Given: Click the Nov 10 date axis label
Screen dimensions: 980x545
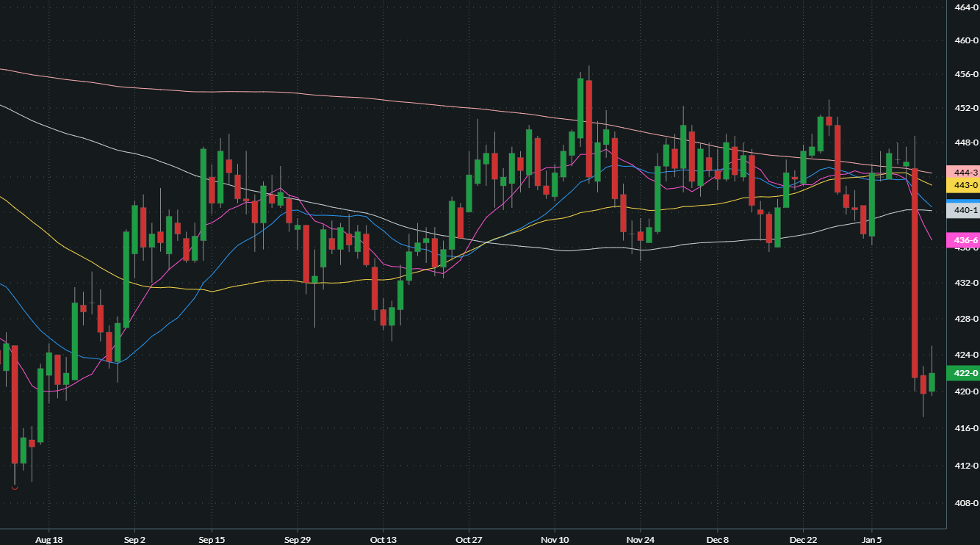Looking at the screenshot, I should [x=555, y=539].
